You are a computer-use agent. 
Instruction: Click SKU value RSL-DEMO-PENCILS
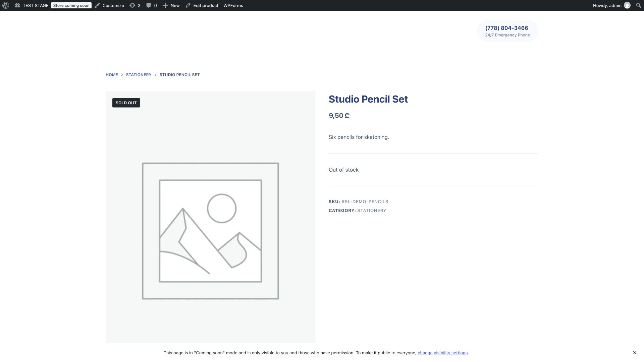point(365,202)
